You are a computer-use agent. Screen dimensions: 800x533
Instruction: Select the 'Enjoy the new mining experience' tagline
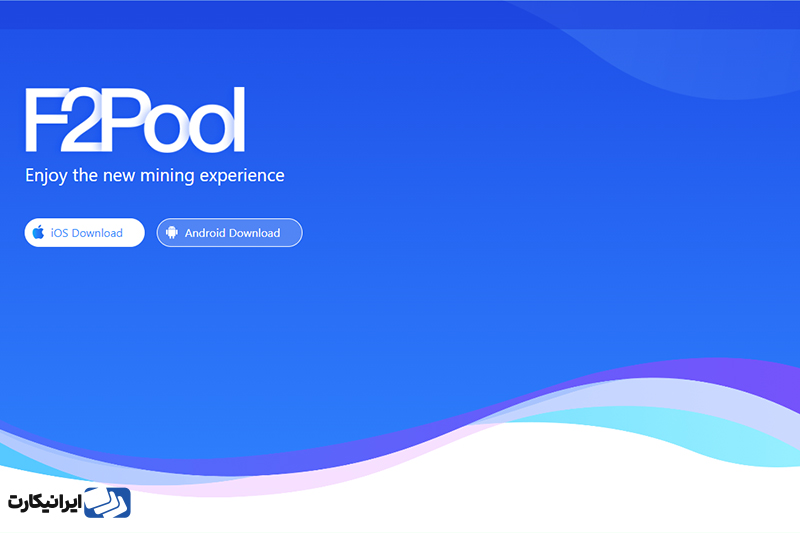click(x=155, y=175)
